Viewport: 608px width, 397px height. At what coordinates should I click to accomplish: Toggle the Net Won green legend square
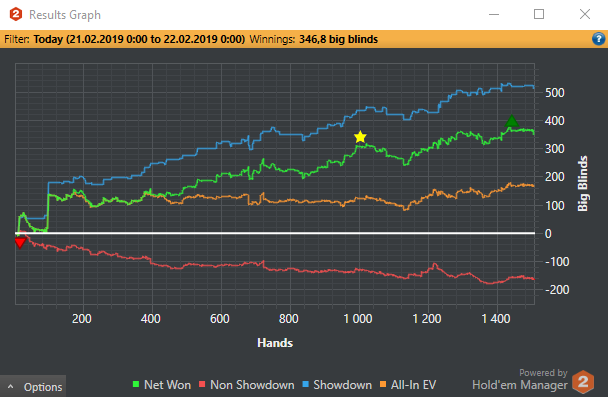pyautogui.click(x=136, y=384)
